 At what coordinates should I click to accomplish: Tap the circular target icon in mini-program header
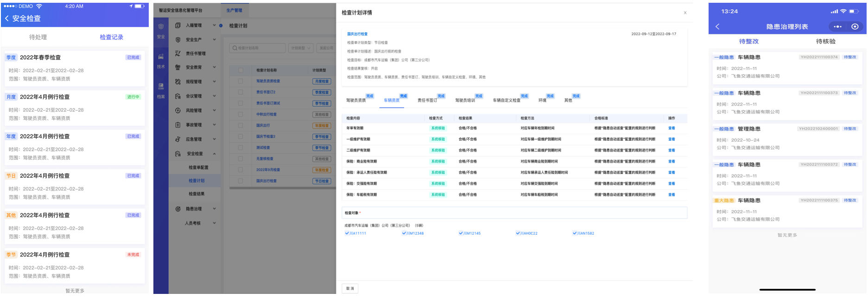[855, 27]
